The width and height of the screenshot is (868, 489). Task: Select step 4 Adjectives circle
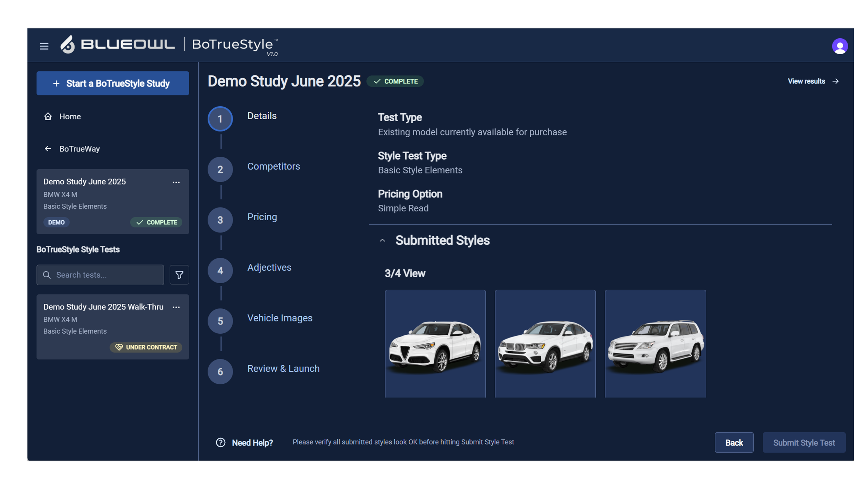tap(220, 270)
